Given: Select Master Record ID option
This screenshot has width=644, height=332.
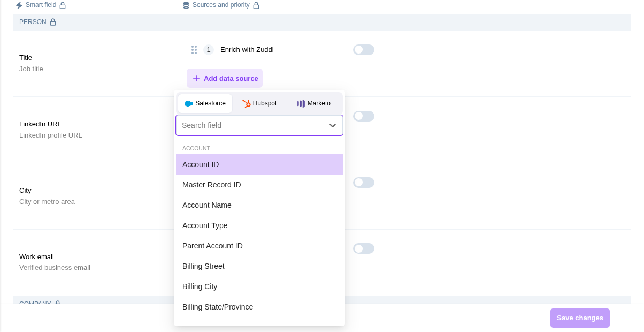Looking at the screenshot, I should coord(259,185).
